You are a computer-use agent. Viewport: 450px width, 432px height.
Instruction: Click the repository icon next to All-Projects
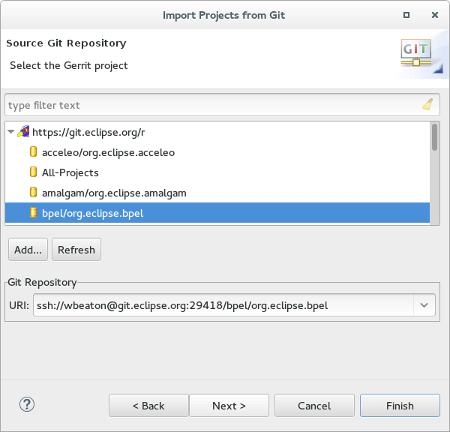[33, 172]
